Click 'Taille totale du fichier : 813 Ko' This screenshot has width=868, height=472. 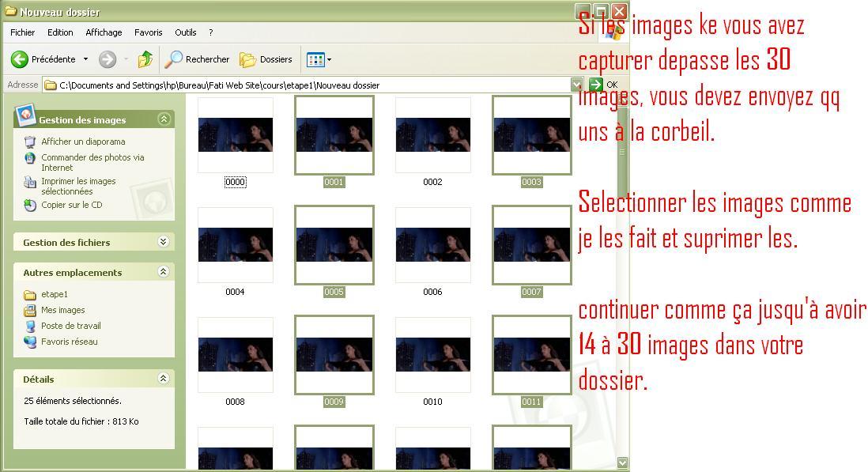point(81,421)
